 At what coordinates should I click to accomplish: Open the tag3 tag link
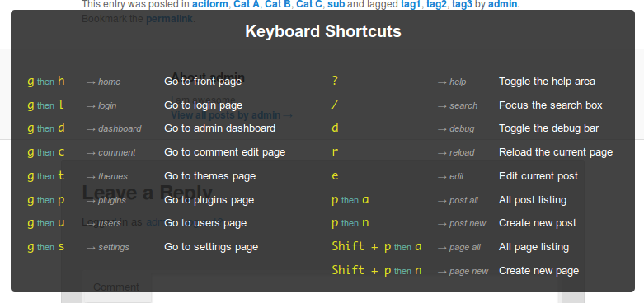(462, 4)
